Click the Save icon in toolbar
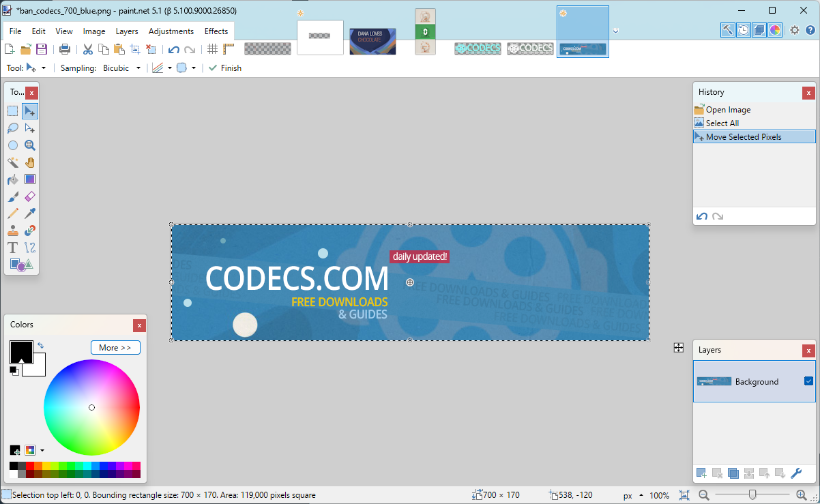Screen dimensions: 820x504 tap(42, 49)
